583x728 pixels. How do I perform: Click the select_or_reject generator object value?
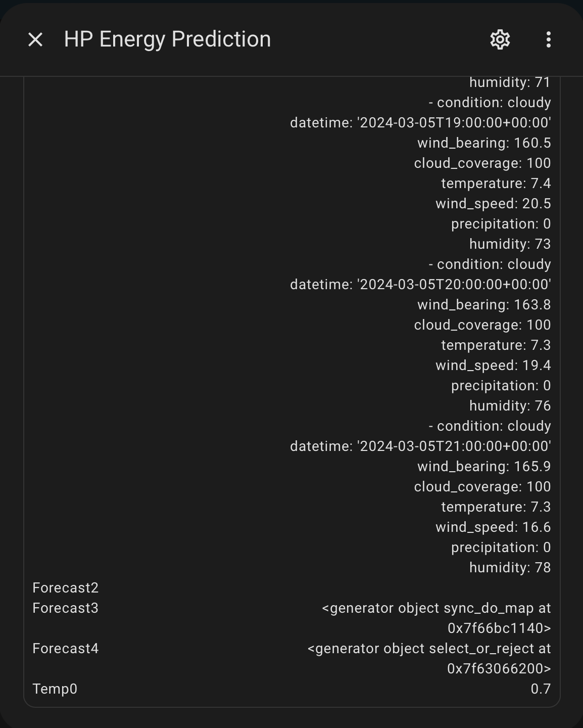(x=429, y=658)
